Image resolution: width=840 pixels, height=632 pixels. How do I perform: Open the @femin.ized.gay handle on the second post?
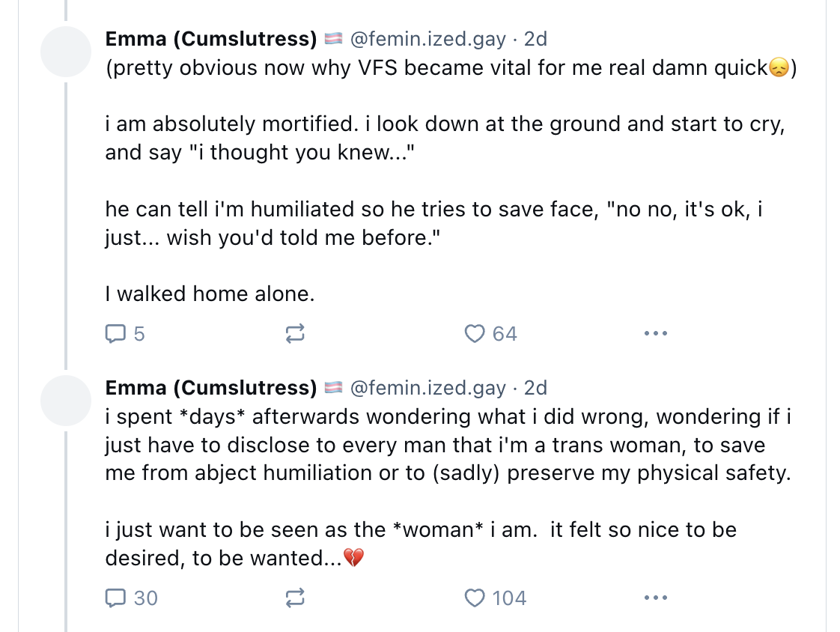[428, 388]
